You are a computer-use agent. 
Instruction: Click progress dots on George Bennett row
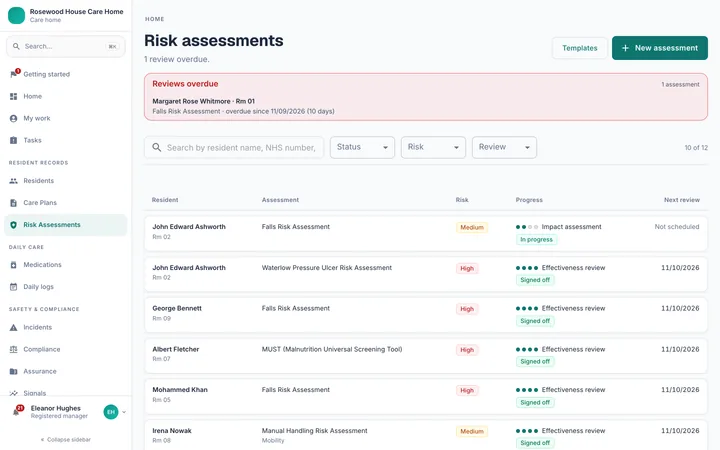(x=527, y=309)
